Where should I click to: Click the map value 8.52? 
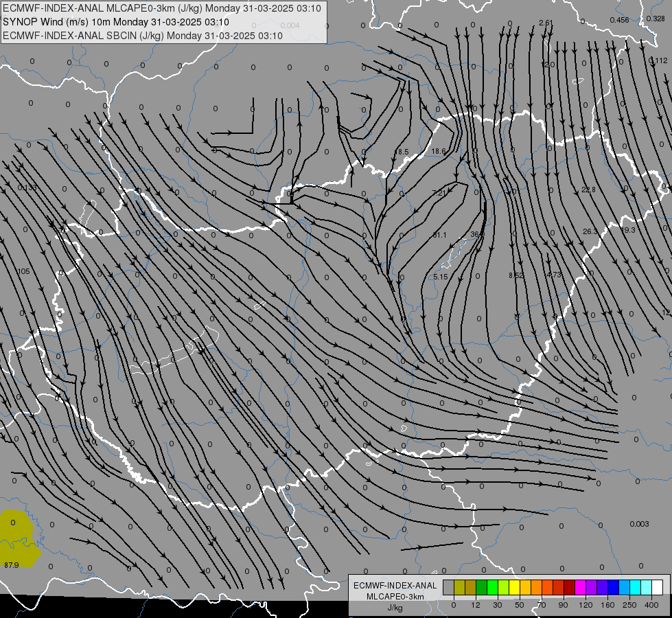tap(516, 275)
